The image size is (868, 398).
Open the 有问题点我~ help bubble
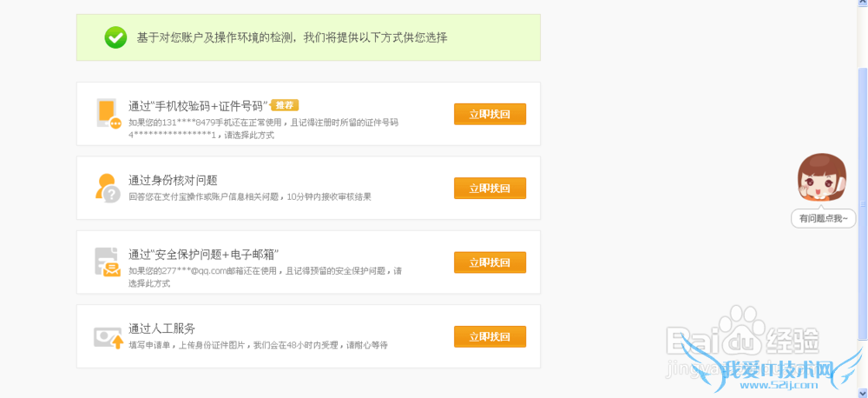(x=824, y=219)
